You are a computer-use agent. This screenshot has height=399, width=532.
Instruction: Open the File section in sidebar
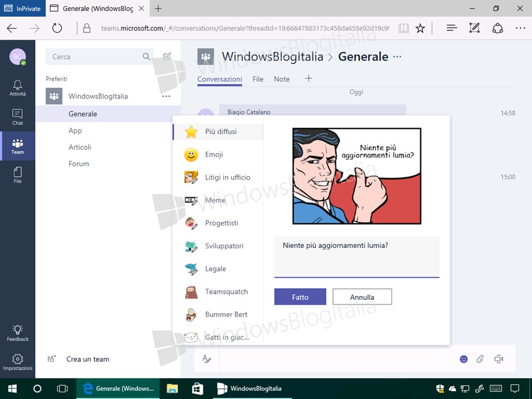18,175
